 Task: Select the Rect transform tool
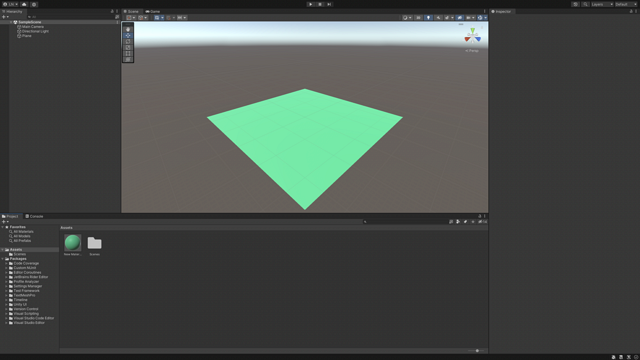pyautogui.click(x=128, y=53)
